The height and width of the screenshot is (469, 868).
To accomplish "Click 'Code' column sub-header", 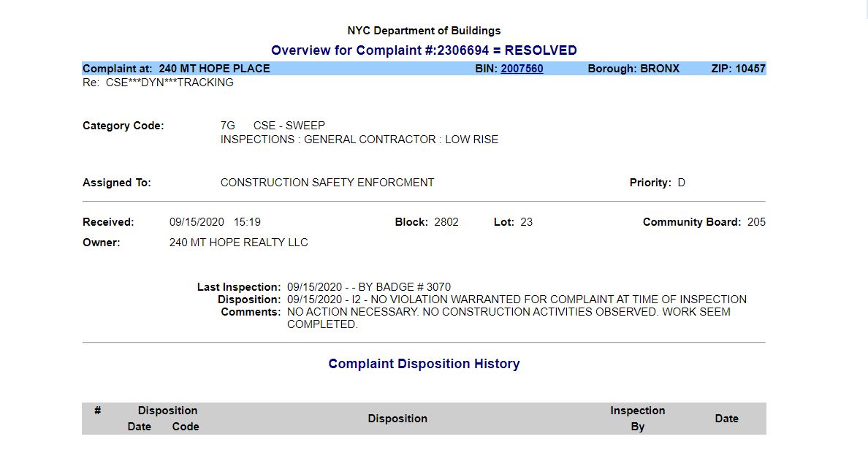I will (x=185, y=427).
